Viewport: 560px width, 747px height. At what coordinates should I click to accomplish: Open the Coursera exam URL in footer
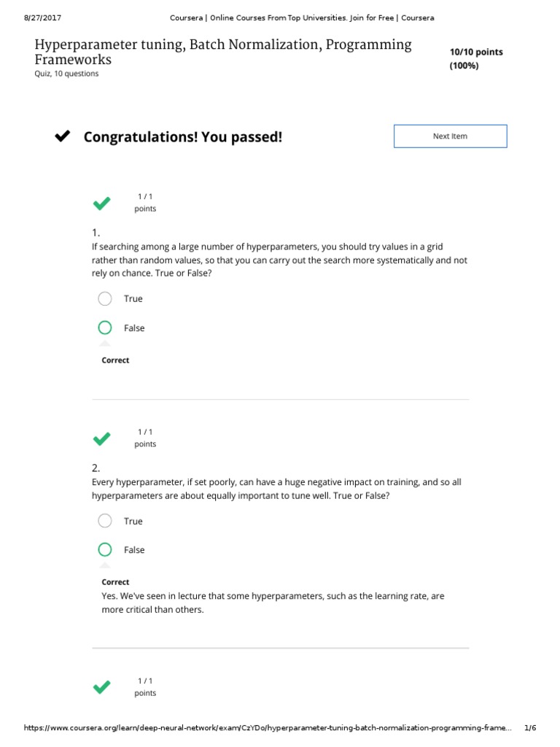click(268, 728)
